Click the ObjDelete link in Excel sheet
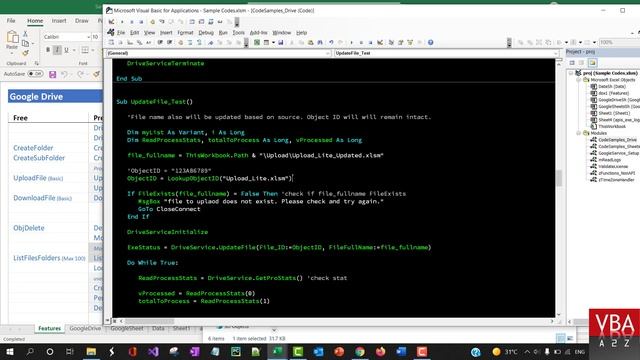The image size is (640, 360). tap(29, 228)
